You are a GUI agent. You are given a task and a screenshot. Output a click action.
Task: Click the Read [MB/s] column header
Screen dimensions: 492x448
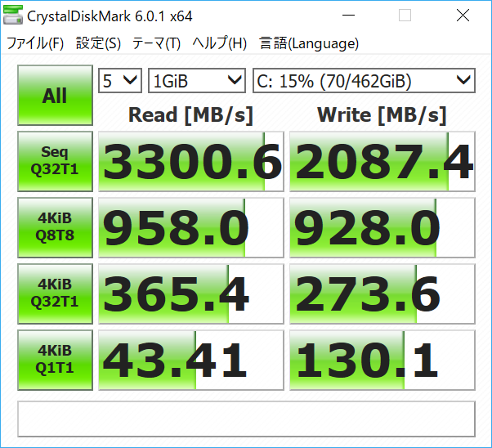pos(190,115)
